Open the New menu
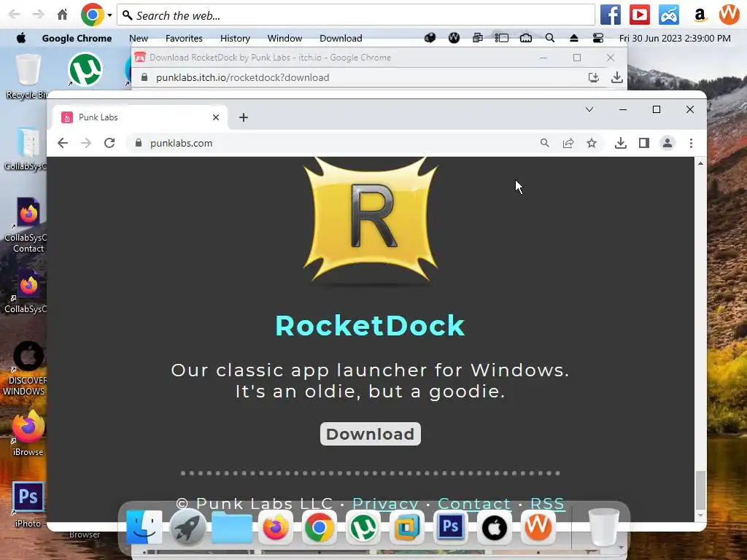This screenshot has width=747, height=560. (139, 38)
